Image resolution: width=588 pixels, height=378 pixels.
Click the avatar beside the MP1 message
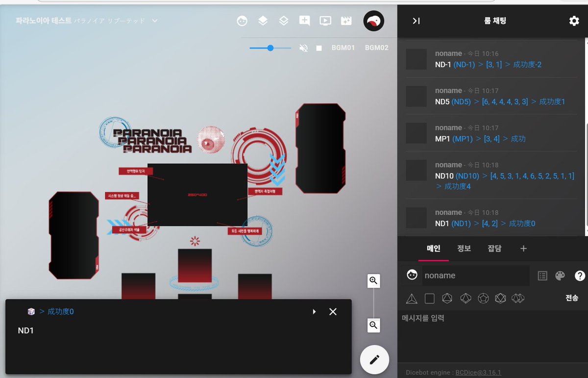416,134
